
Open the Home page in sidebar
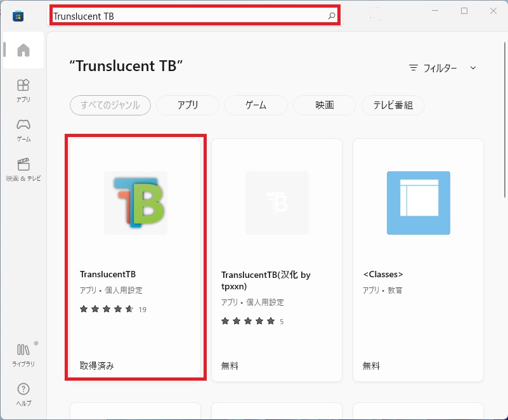point(23,50)
